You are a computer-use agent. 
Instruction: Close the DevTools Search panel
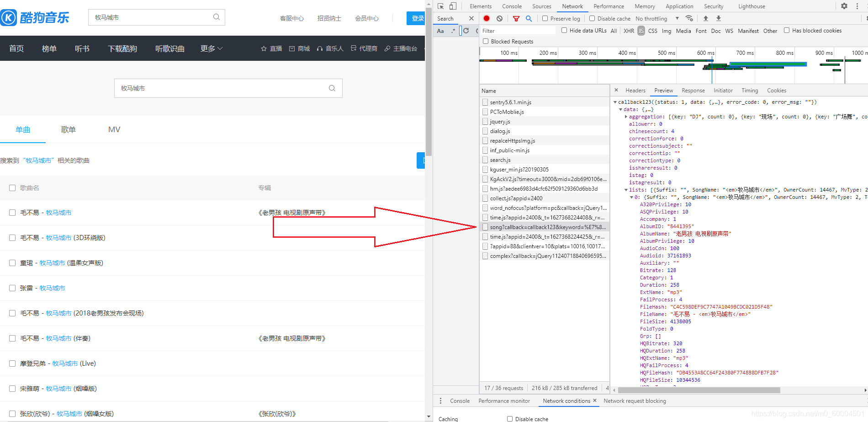click(x=471, y=18)
